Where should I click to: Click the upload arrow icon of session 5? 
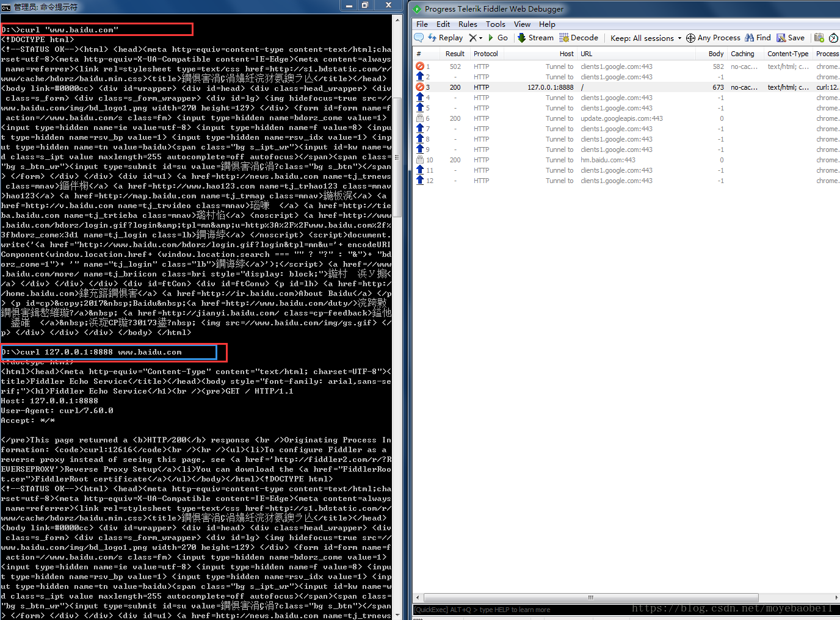pos(420,108)
